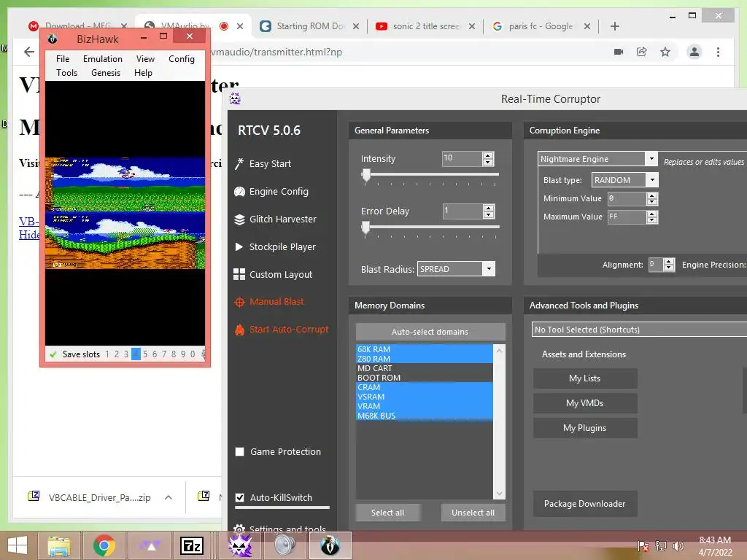Open 7-Zip from taskbar
This screenshot has height=560, width=747.
coord(192,545)
